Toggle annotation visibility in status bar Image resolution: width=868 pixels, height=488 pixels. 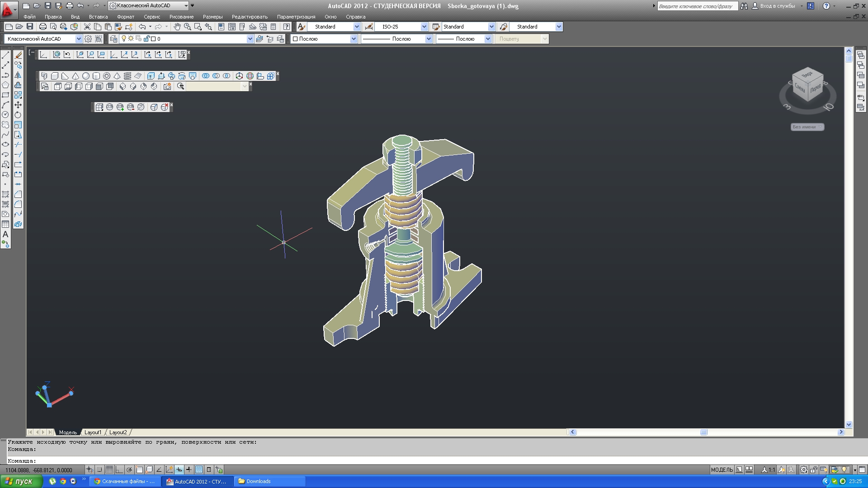[x=781, y=470]
